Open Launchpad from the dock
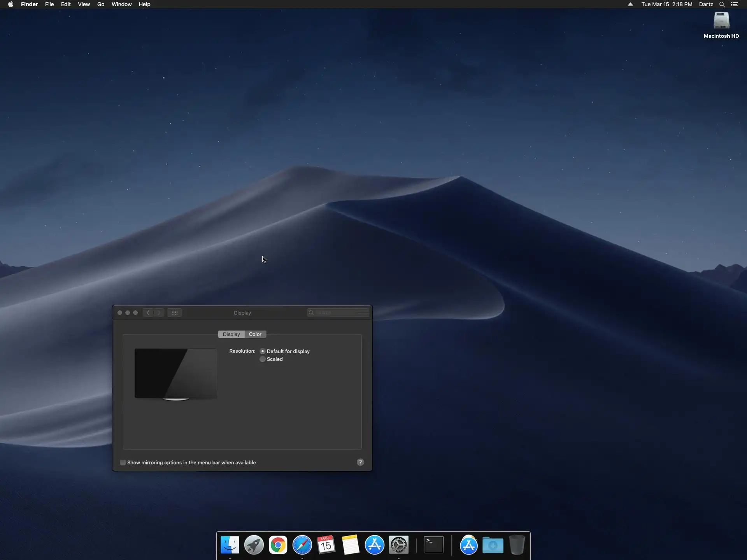Image resolution: width=747 pixels, height=560 pixels. 254,545
